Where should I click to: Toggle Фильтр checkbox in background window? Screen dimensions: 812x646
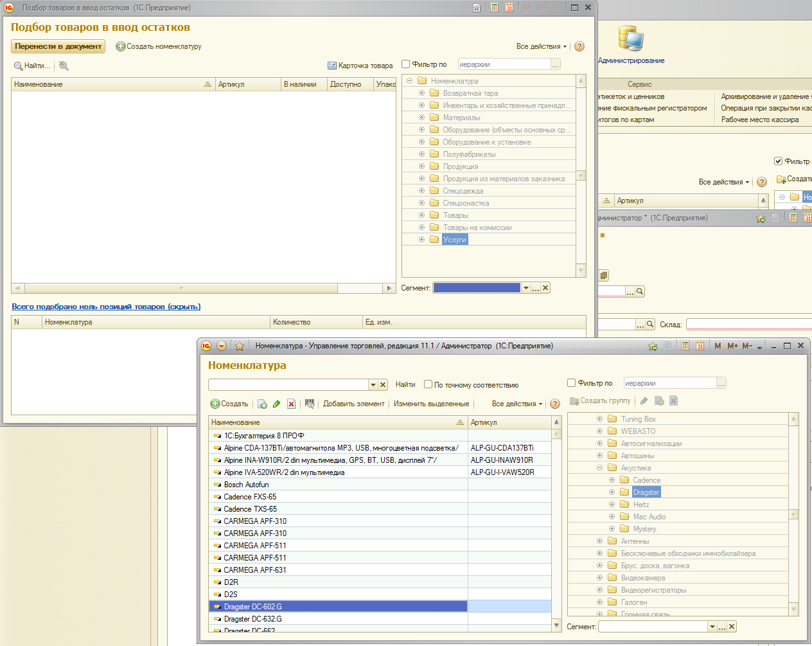[x=778, y=161]
